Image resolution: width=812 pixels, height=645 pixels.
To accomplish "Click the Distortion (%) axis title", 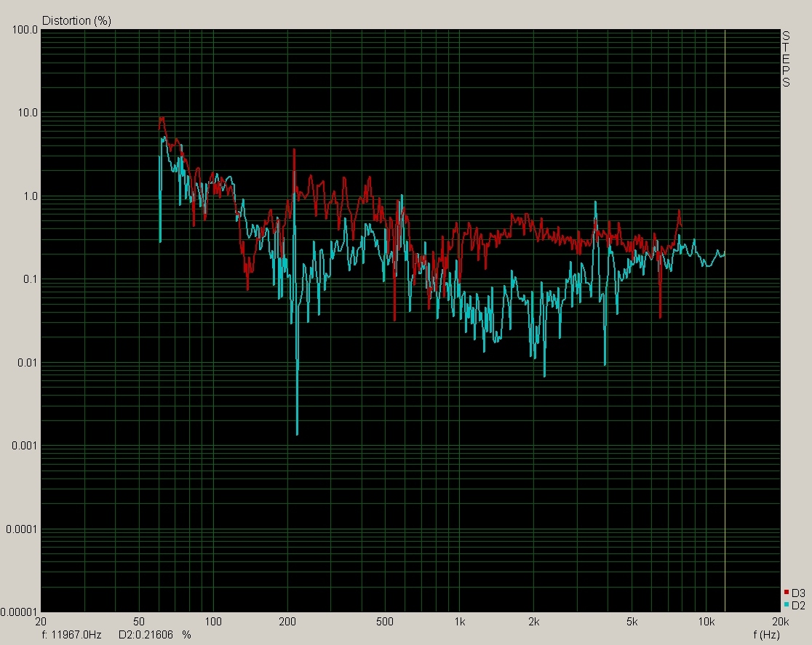I will click(76, 20).
